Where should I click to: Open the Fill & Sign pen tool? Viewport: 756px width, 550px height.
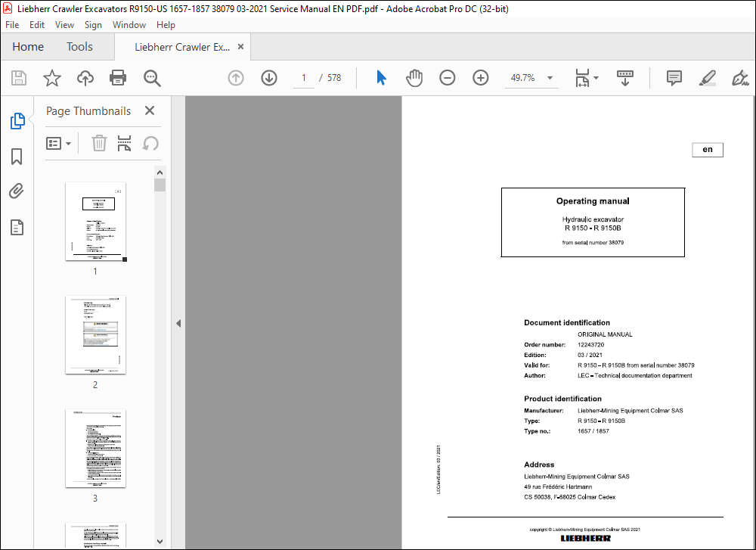[739, 78]
